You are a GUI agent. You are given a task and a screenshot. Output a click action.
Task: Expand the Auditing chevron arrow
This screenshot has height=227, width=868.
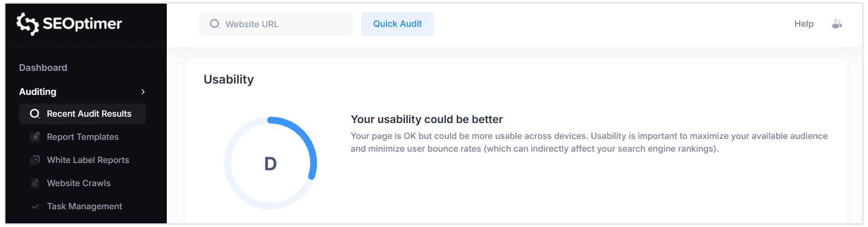point(143,92)
